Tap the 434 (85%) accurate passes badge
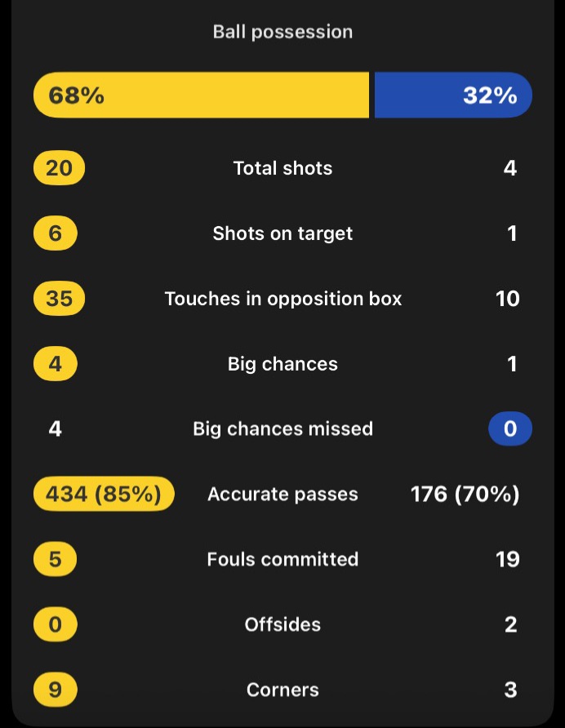 [104, 494]
